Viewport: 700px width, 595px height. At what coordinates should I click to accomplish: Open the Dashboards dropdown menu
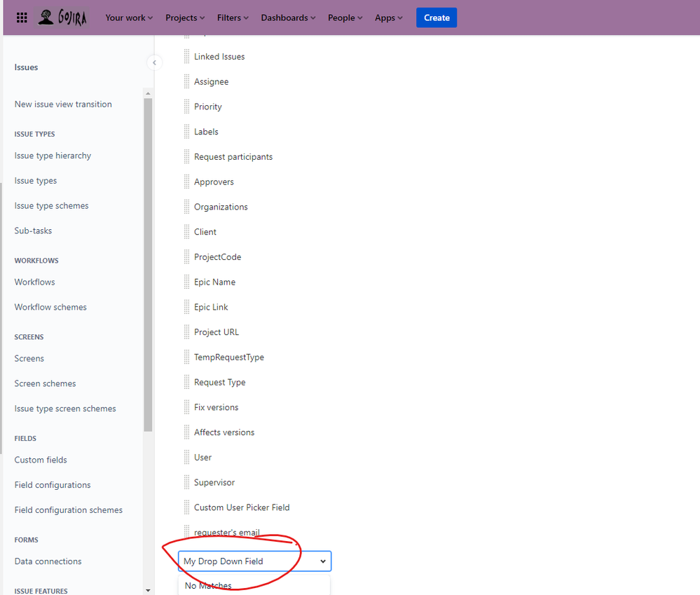point(288,18)
